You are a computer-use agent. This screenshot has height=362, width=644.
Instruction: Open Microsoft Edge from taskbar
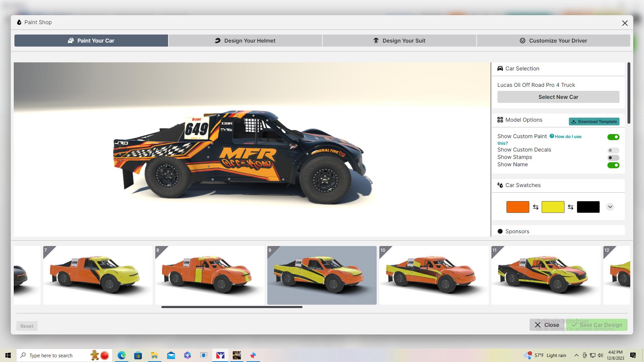(121, 355)
